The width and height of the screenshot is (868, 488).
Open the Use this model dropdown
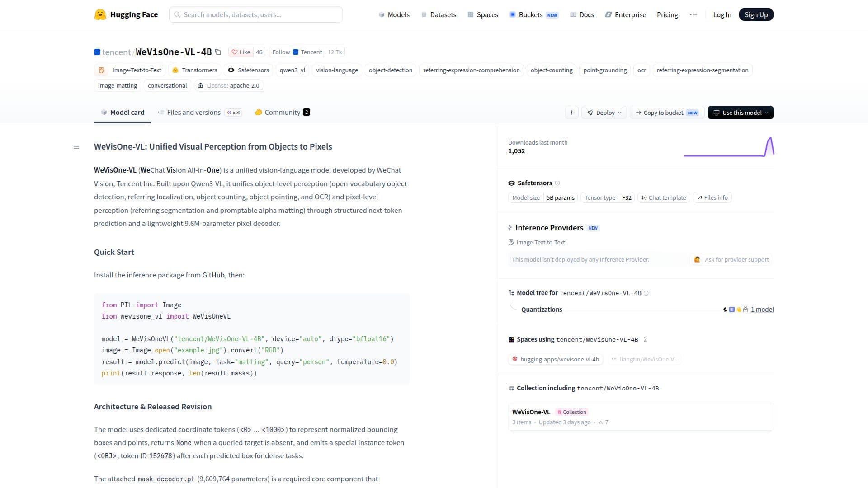coord(741,113)
